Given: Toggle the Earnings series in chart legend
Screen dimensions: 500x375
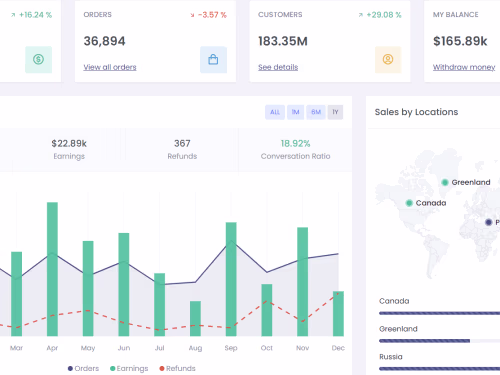Looking at the screenshot, I should tap(129, 368).
